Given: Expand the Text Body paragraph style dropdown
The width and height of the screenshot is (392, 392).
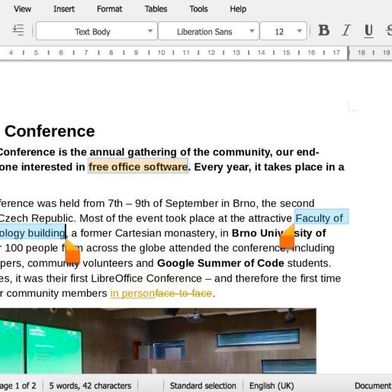Looking at the screenshot, I should coord(150,31).
